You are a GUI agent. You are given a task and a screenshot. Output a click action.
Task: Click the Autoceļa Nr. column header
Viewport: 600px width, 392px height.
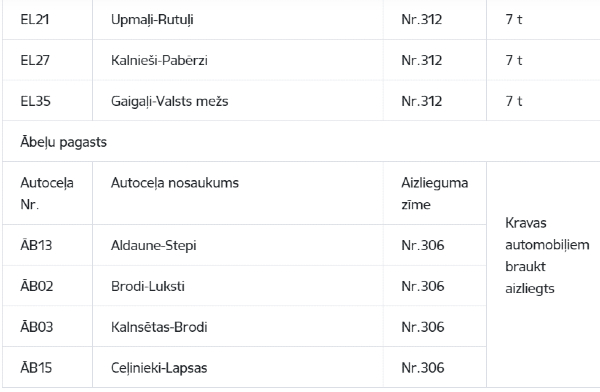pyautogui.click(x=47, y=193)
